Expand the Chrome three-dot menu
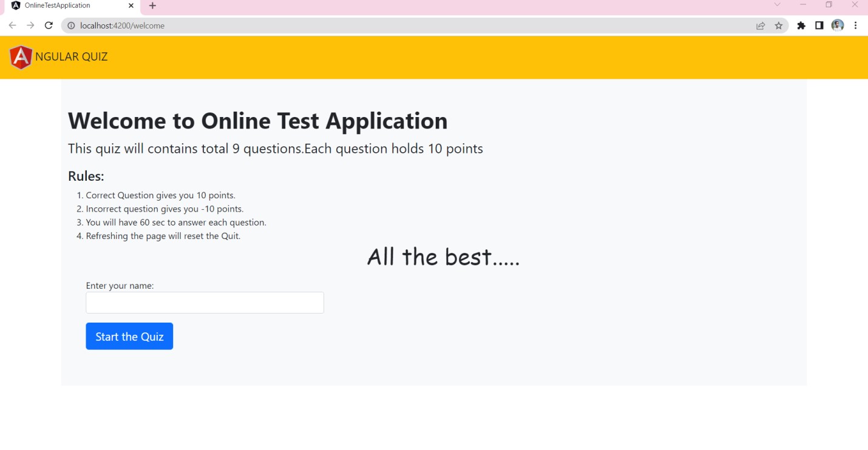Screen dimensions: 868x450 click(855, 25)
